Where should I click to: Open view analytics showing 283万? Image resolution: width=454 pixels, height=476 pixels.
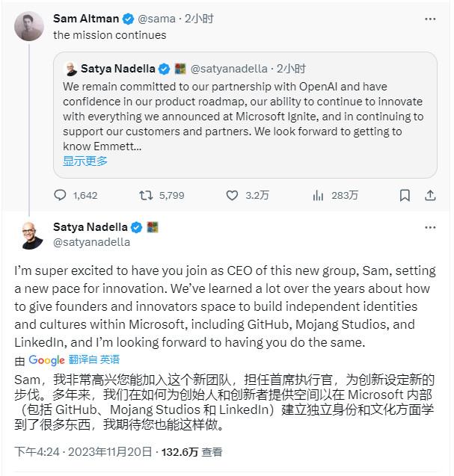[x=318, y=195]
